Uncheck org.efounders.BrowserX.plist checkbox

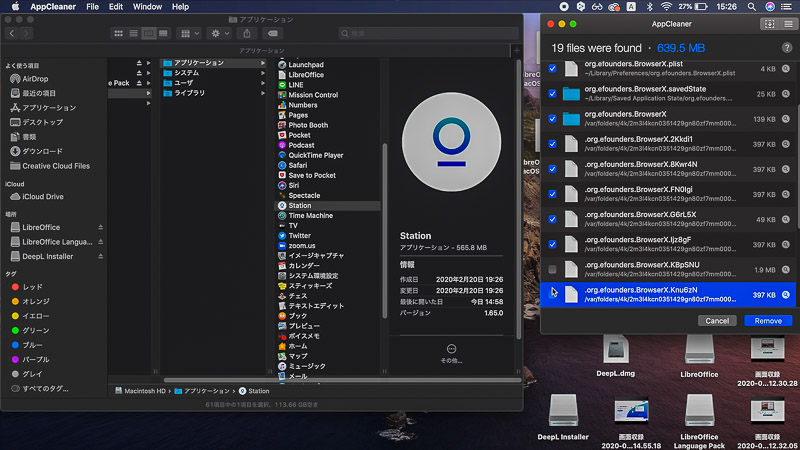[x=552, y=68]
